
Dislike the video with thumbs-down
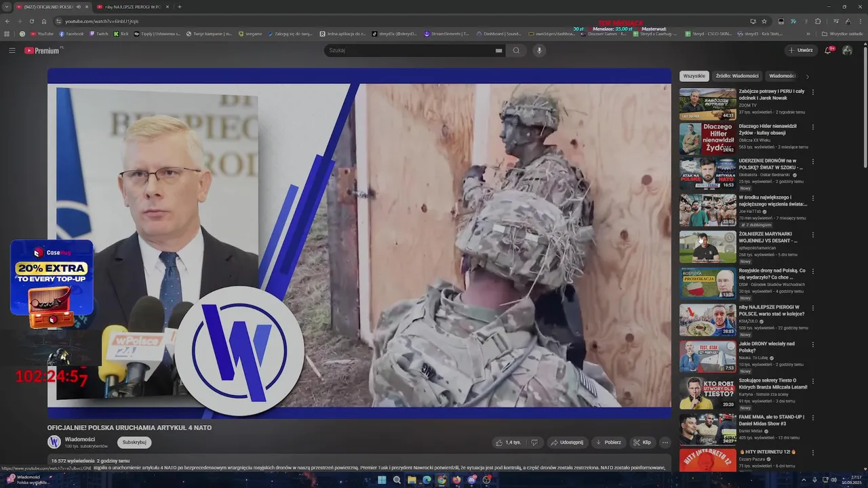pos(534,443)
